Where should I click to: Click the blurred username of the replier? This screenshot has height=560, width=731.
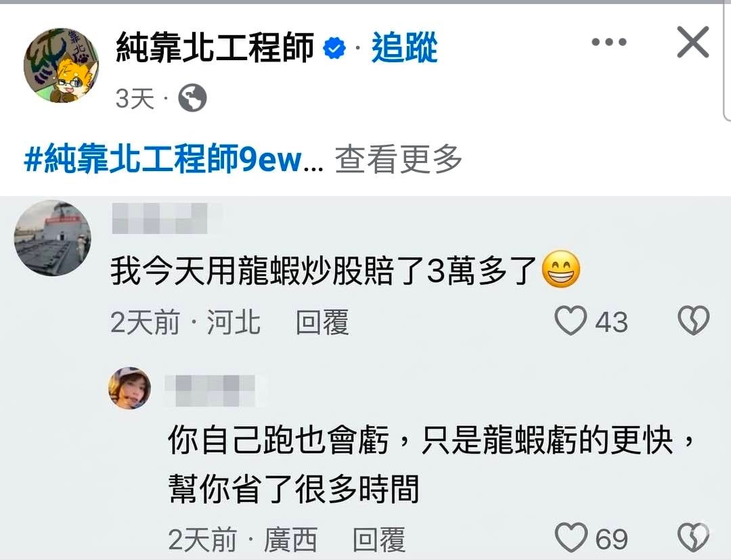[x=210, y=390]
